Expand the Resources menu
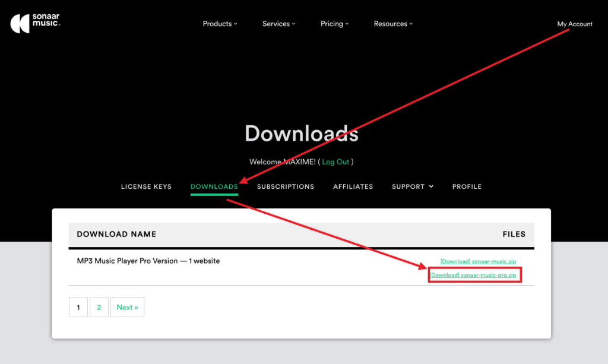Screen dimensions: 608x364 click(393, 24)
